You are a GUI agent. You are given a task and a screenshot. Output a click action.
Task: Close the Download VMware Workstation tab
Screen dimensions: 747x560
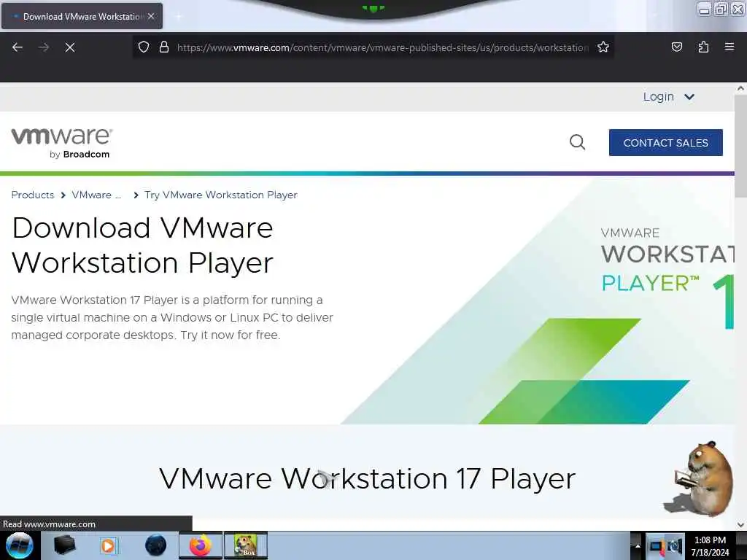[151, 16]
